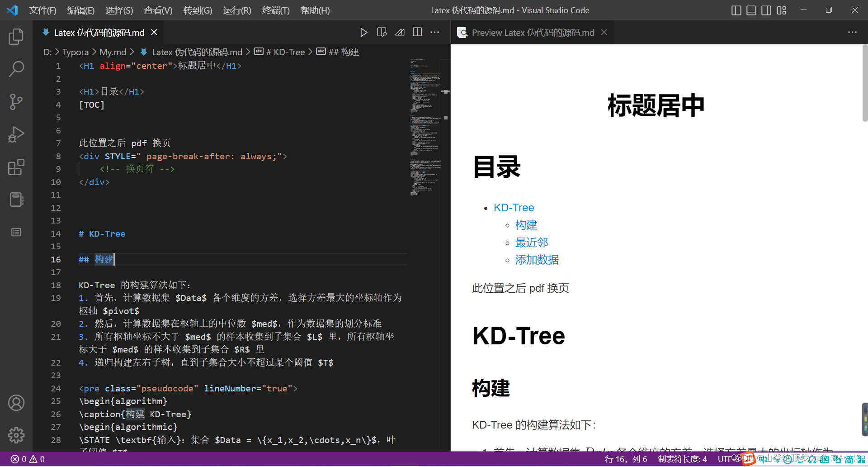Click the triangle-shaped icon in the editor toolbar
868x467 pixels.
[400, 33]
